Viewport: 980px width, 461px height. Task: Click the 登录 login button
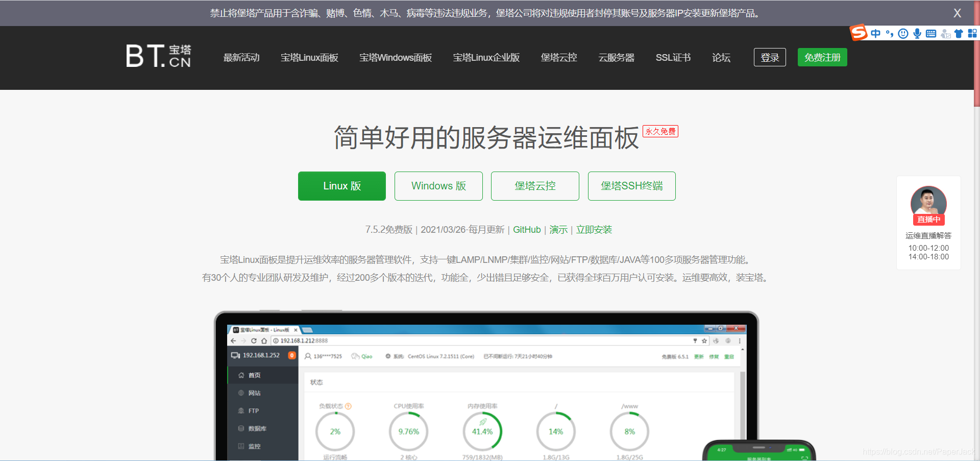coord(770,57)
